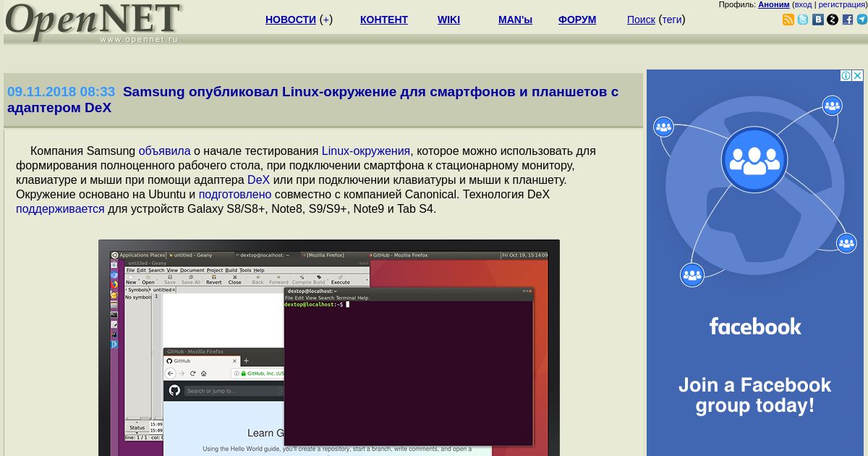The height and width of the screenshot is (456, 868).
Task: Open the НОВОСТИ menu item
Action: (x=291, y=20)
